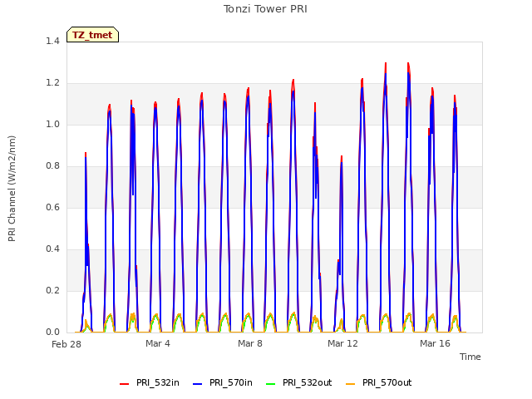Screen dimensions: 532x399
Task: Click the TZ_tmet label box
Action: point(92,35)
